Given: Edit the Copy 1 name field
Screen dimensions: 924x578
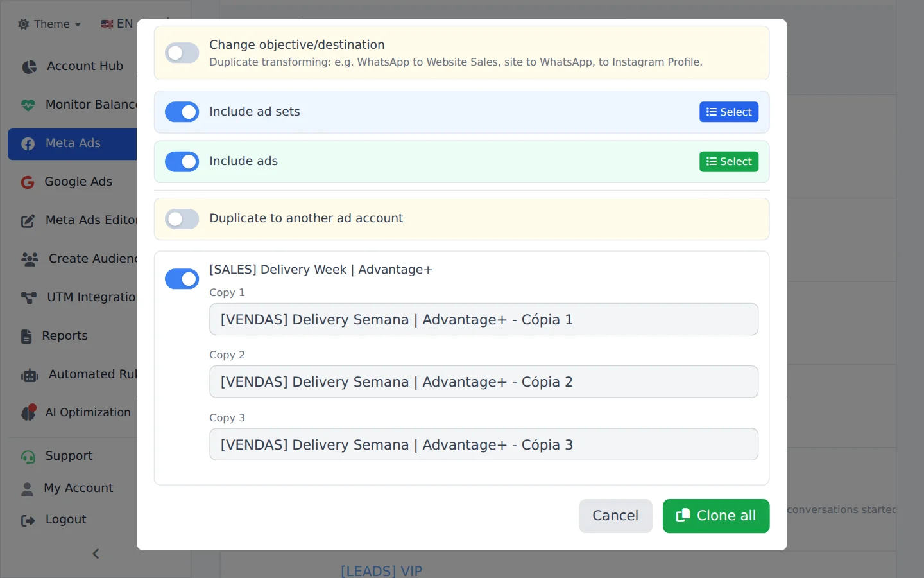Looking at the screenshot, I should 484,319.
